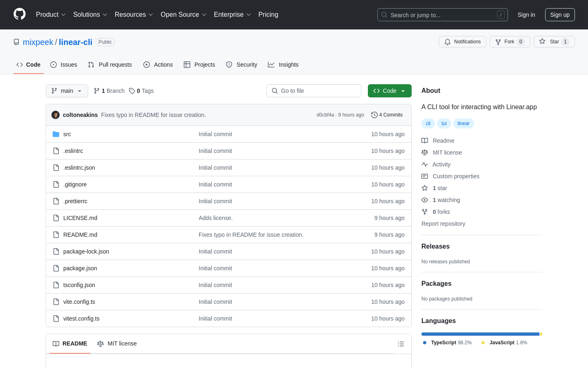
Task: Expand the Open Source menu
Action: (x=183, y=15)
